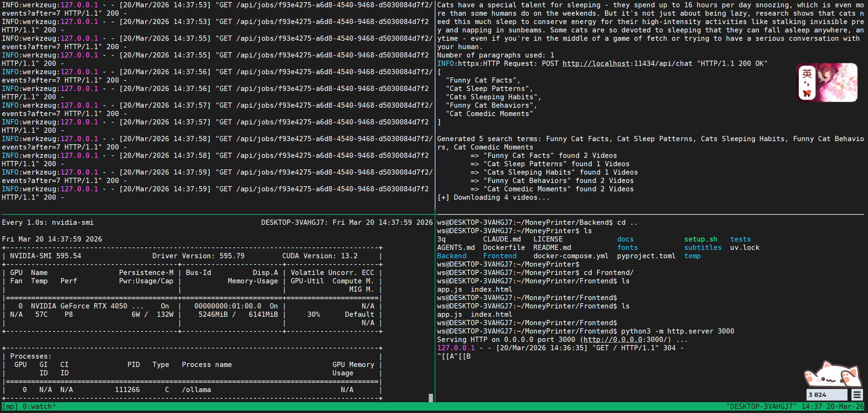Click the butterfly icon on the IME bar
The image size is (868, 413).
(807, 93)
